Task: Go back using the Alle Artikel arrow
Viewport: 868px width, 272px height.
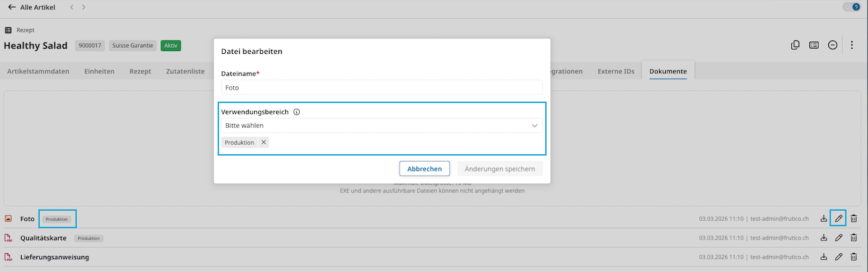Action: coord(11,7)
